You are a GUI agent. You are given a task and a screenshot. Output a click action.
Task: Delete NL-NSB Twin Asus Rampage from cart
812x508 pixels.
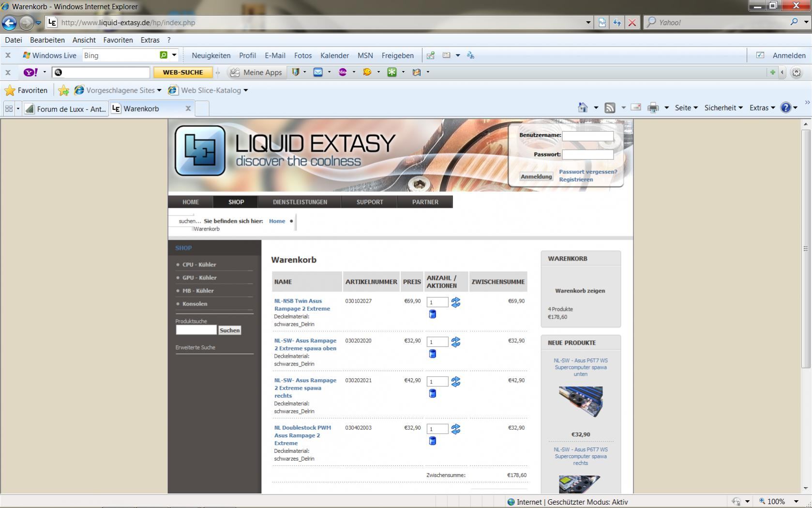click(433, 314)
